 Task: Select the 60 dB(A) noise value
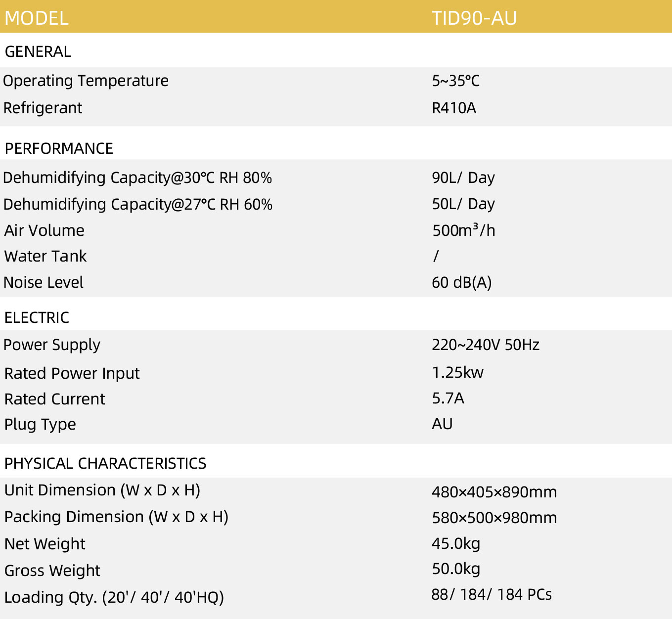click(462, 282)
